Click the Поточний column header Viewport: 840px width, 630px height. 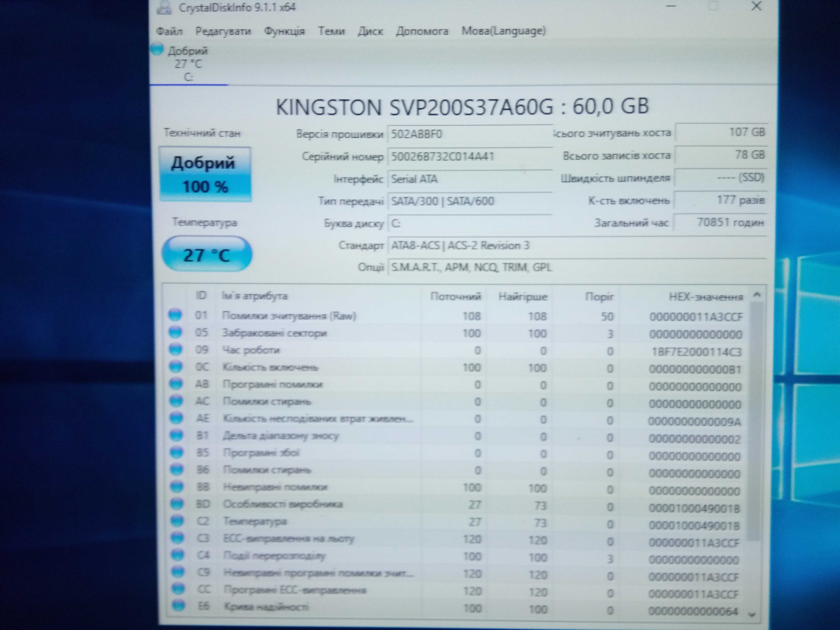tap(455, 296)
